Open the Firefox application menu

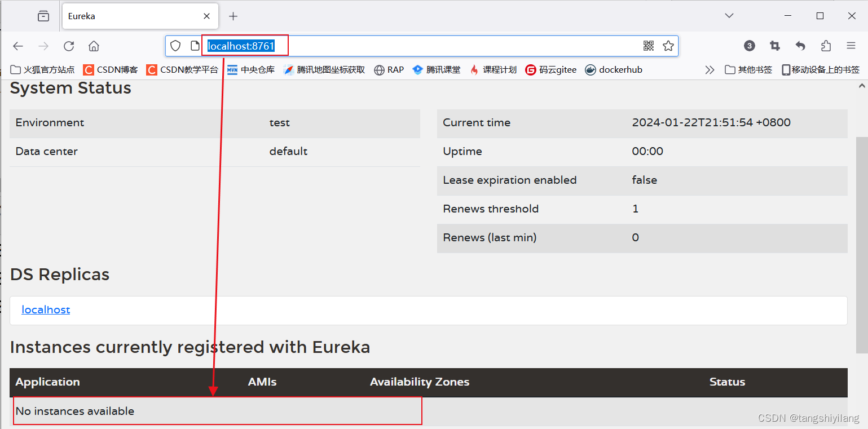tap(851, 46)
